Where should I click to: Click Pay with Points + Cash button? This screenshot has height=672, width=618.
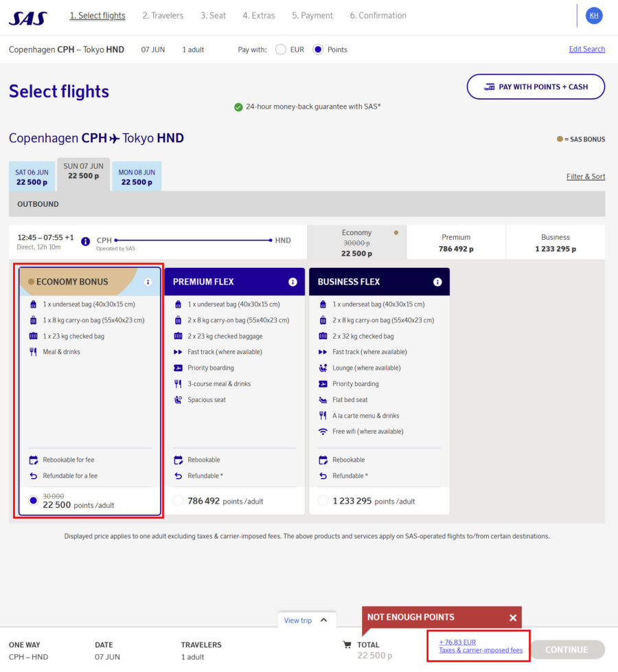pyautogui.click(x=536, y=87)
